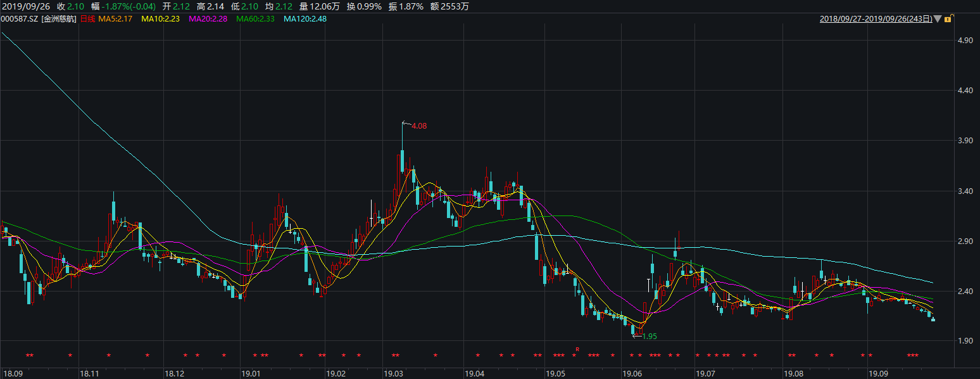Click the last star marker on the right
Screen dimensions: 980x379
pos(916,356)
